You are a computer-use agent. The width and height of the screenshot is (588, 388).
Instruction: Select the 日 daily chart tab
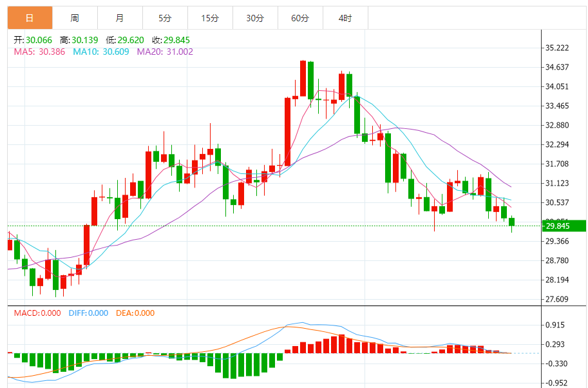click(x=30, y=18)
